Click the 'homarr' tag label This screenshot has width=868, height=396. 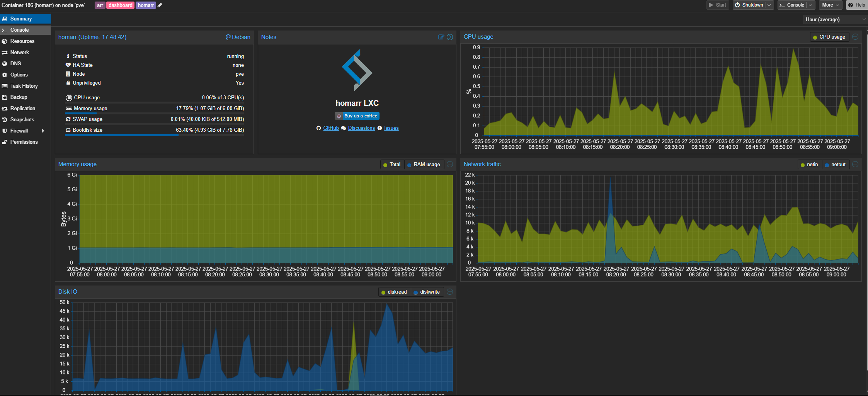146,5
